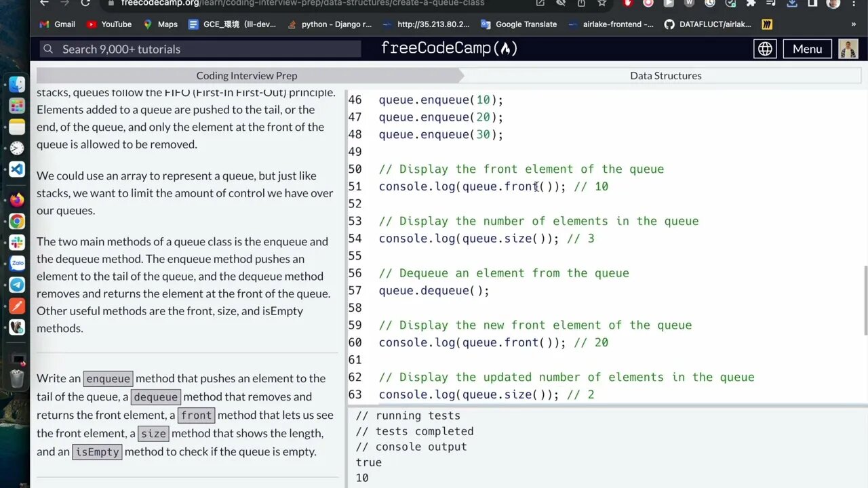Open the Gmail bookmark
Viewport: 868px width, 488px height.
(57, 24)
